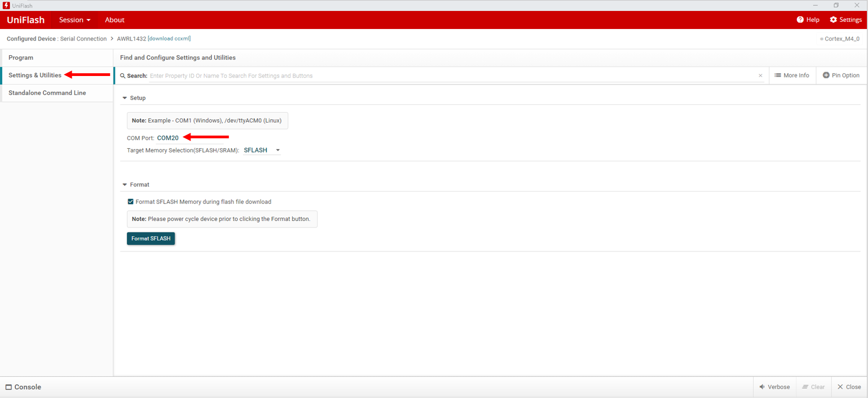Viewport: 868px width, 398px height.
Task: Click the download ccxml link
Action: [169, 39]
